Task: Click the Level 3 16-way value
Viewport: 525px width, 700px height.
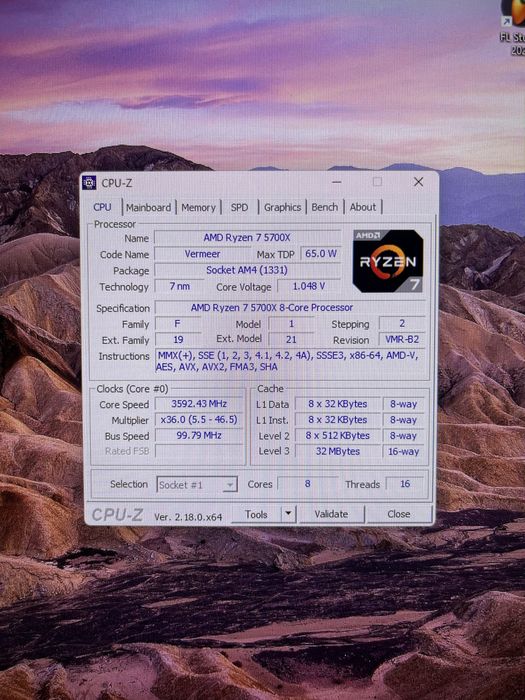Action: (x=403, y=451)
